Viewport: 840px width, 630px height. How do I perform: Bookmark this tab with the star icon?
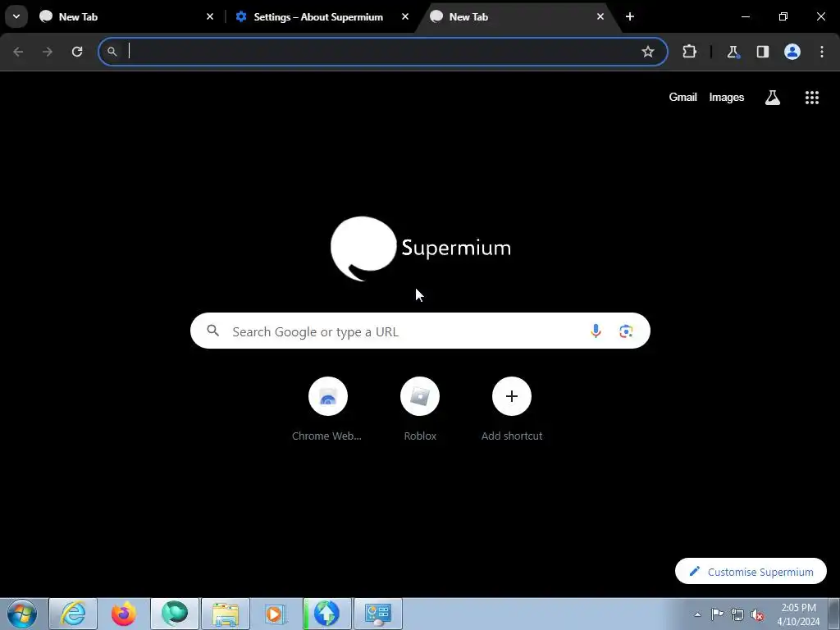point(648,52)
